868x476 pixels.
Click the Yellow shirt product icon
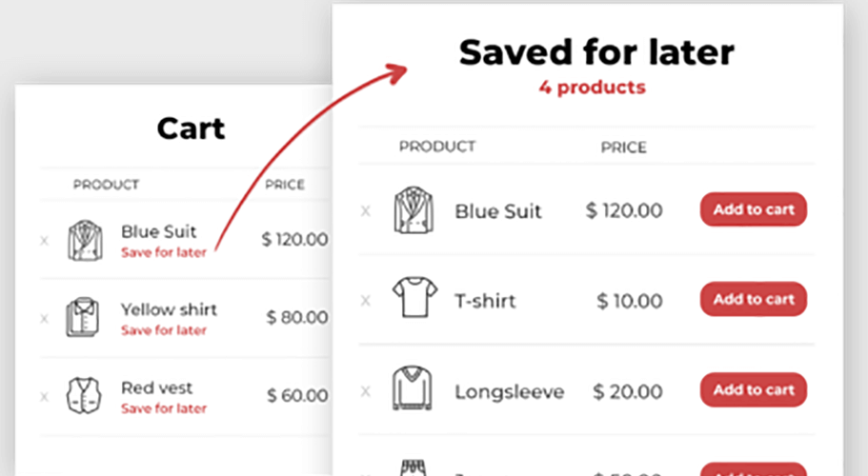click(x=83, y=318)
